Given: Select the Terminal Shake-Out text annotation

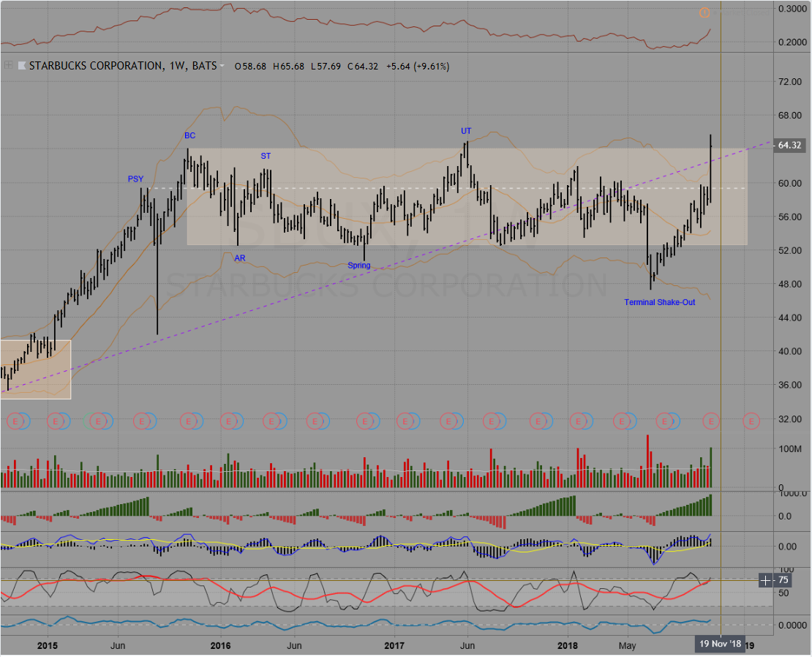Looking at the screenshot, I should pyautogui.click(x=659, y=302).
